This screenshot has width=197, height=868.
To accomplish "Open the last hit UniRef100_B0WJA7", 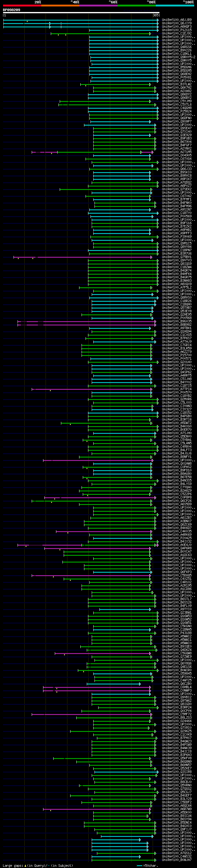I will [177, 860].
